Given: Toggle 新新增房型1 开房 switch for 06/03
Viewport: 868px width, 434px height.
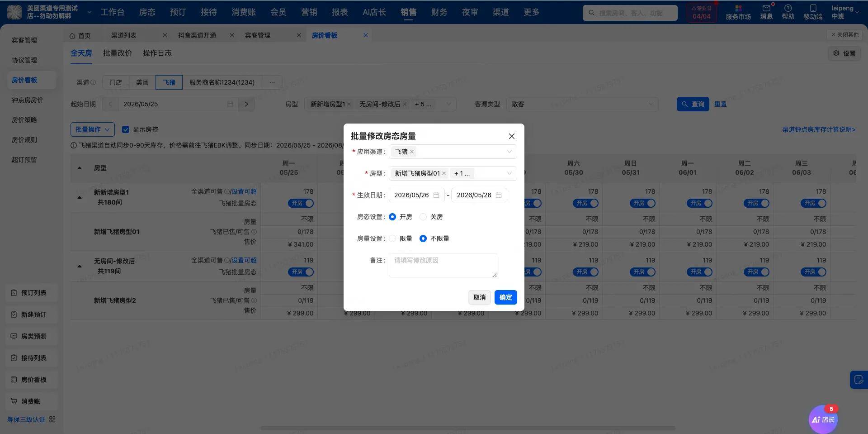Looking at the screenshot, I should coord(813,203).
